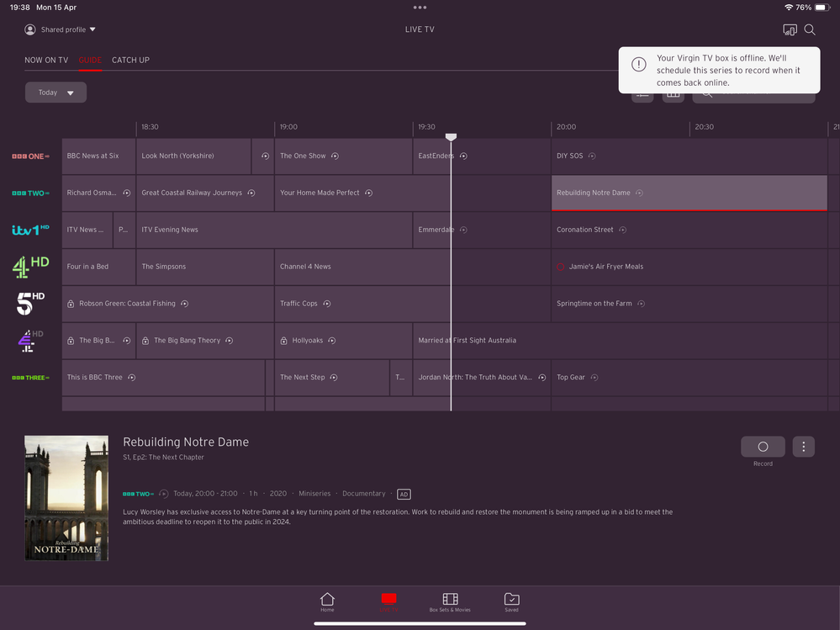Select BBC News at Six programme
The image size is (840, 630).
pyautogui.click(x=98, y=156)
